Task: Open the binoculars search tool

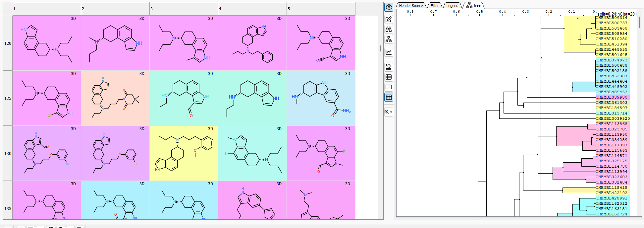Action: (x=389, y=29)
